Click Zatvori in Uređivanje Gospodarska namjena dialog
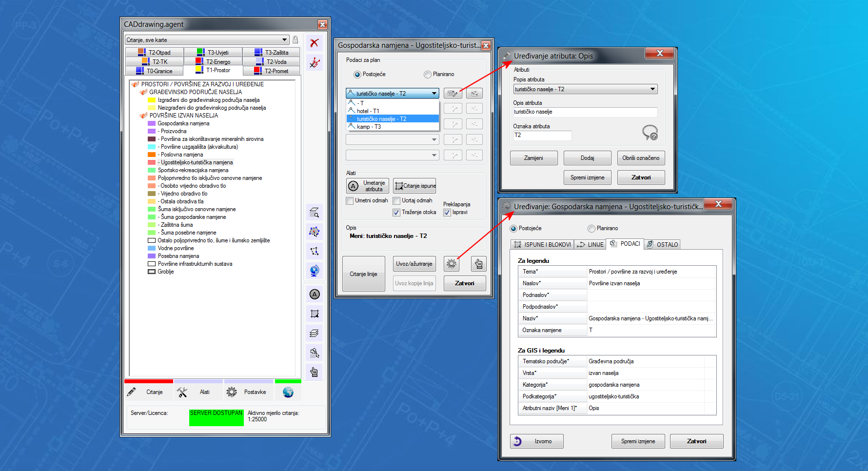The image size is (868, 471). [x=696, y=441]
